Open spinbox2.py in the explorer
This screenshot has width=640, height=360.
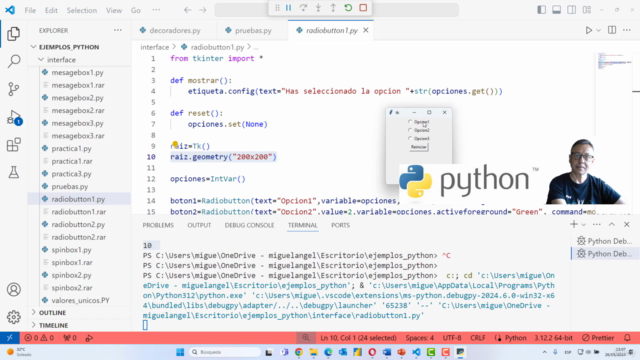(x=71, y=275)
